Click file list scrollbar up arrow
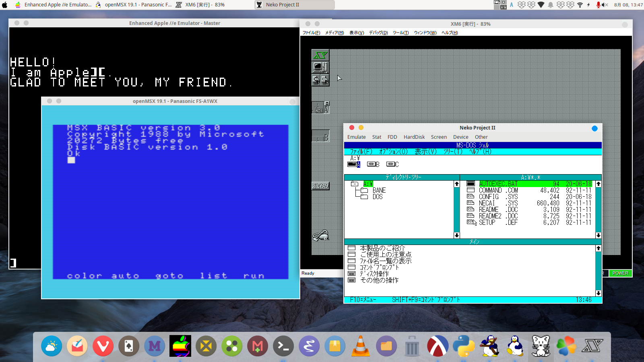The height and width of the screenshot is (362, 644). pyautogui.click(x=599, y=184)
